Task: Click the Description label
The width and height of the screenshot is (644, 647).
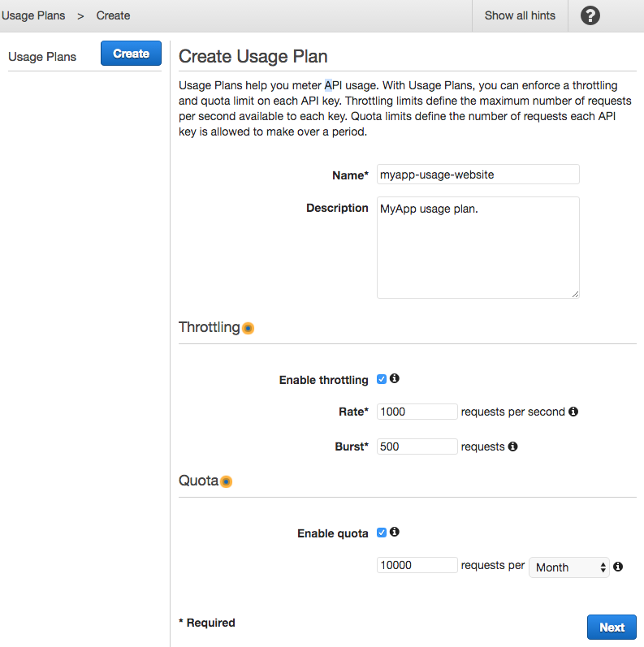Action: (337, 208)
